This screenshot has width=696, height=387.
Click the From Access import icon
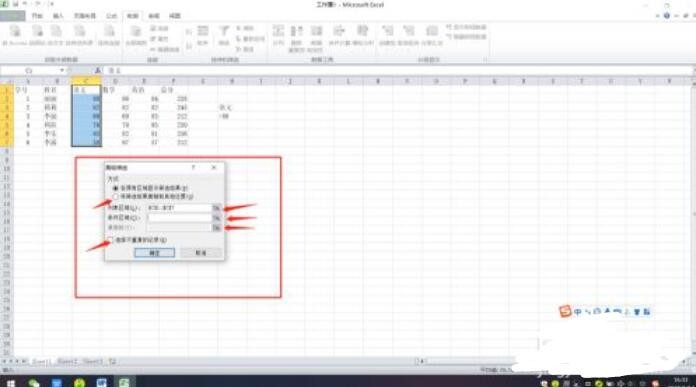point(15,32)
